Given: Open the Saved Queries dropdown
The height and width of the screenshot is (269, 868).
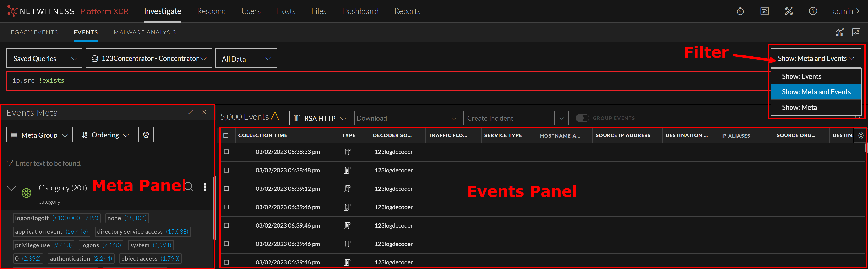Looking at the screenshot, I should tap(44, 59).
